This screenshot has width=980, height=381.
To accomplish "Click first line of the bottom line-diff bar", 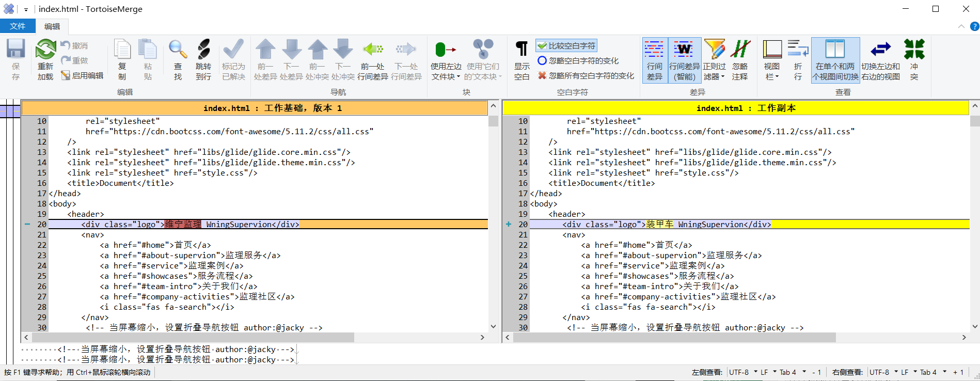I will 159,349.
